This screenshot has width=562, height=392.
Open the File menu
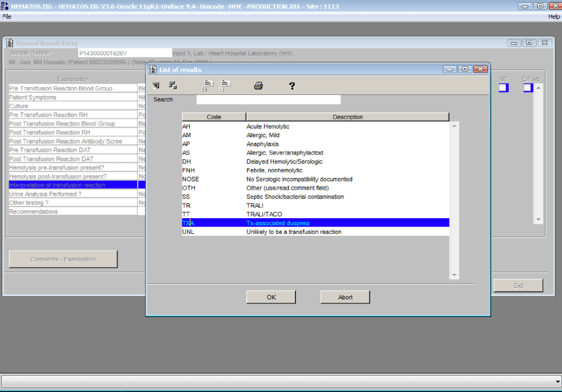tap(7, 16)
